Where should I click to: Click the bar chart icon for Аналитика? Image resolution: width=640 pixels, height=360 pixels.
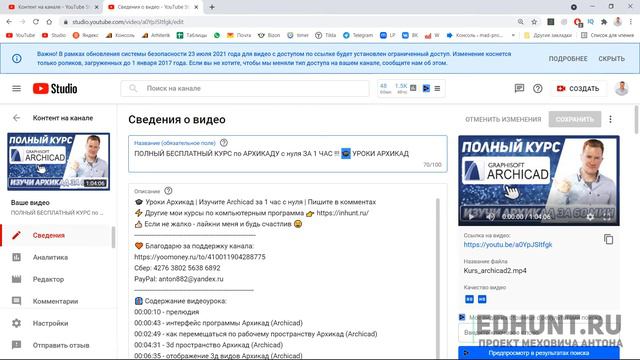point(16,258)
